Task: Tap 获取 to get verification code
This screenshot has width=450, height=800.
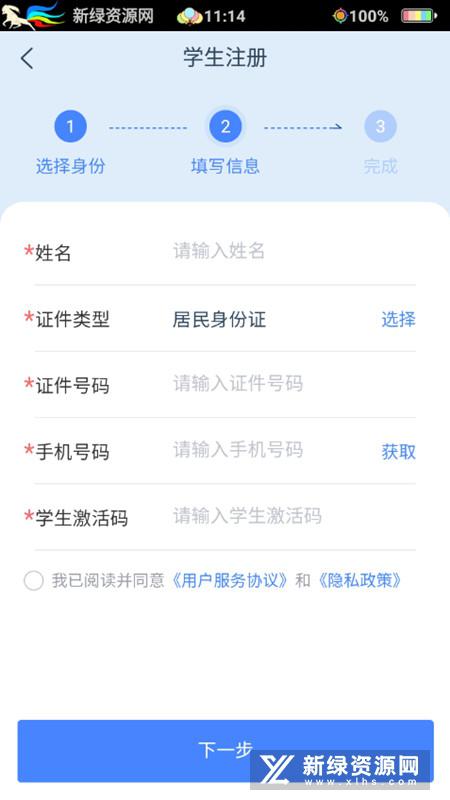Action: (398, 452)
